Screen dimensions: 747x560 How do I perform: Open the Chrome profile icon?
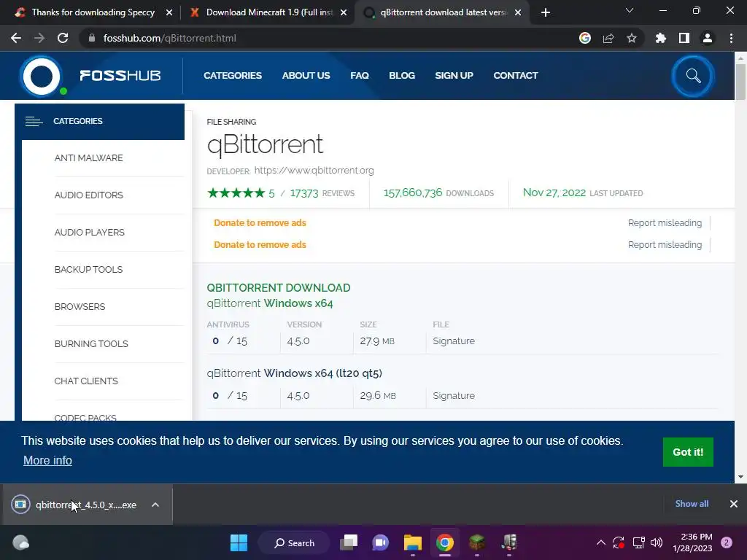(x=708, y=38)
